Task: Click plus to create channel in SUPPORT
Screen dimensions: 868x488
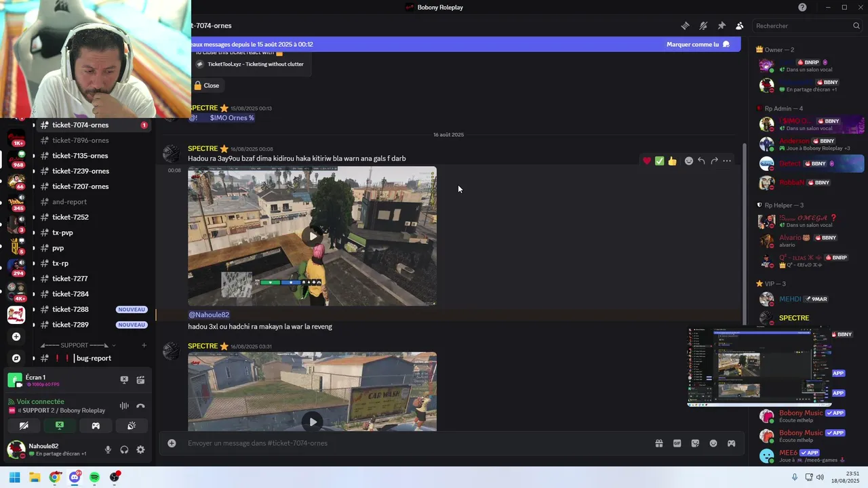Action: pyautogui.click(x=144, y=346)
